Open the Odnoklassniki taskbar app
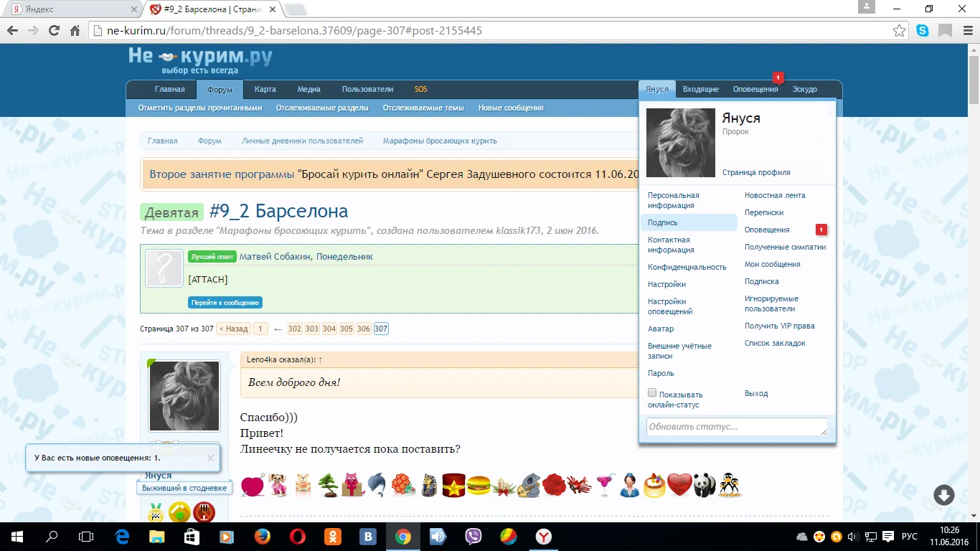 [333, 537]
